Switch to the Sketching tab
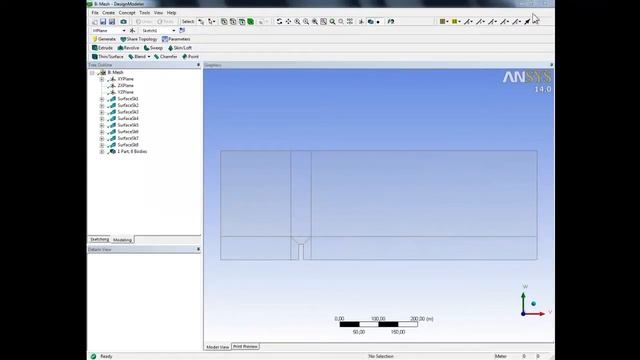This screenshot has height=360, width=640. pos(100,240)
